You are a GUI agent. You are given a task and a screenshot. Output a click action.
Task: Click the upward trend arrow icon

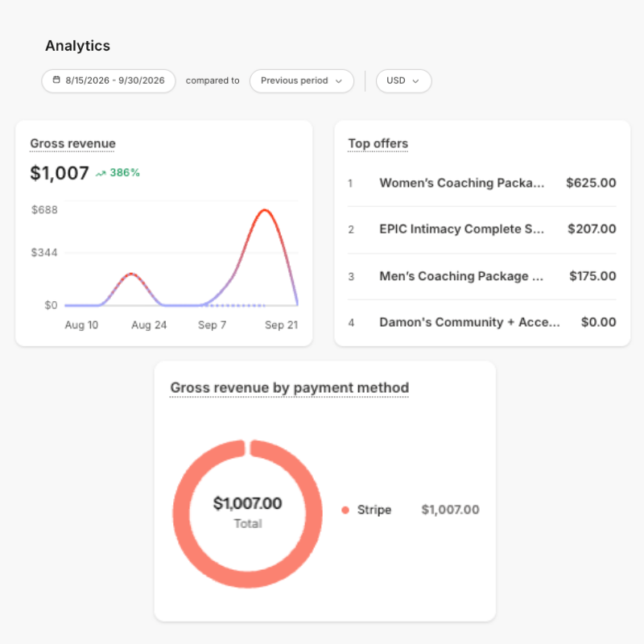click(x=101, y=173)
